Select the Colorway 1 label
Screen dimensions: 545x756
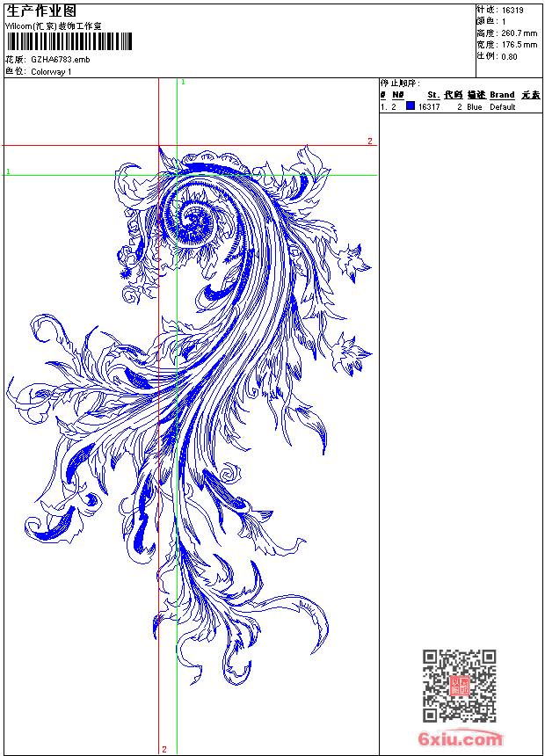coord(51,72)
